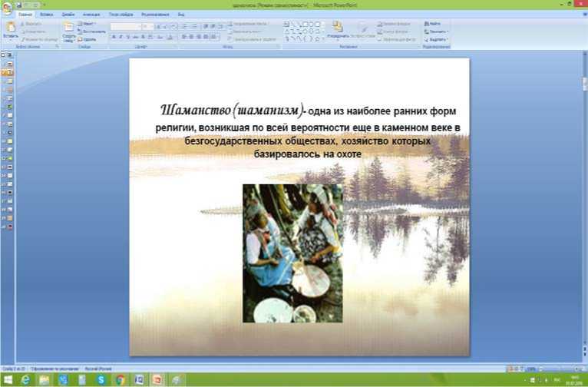Open Направление текста text direction menu

tap(248, 24)
